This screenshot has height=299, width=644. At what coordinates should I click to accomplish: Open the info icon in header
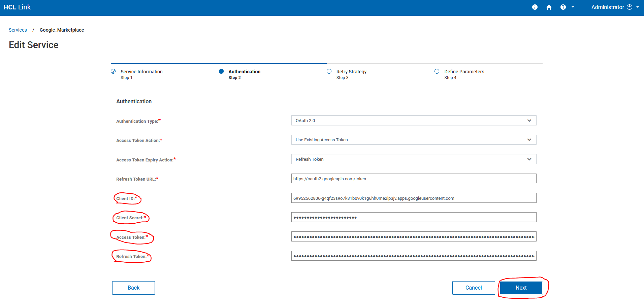coord(535,7)
